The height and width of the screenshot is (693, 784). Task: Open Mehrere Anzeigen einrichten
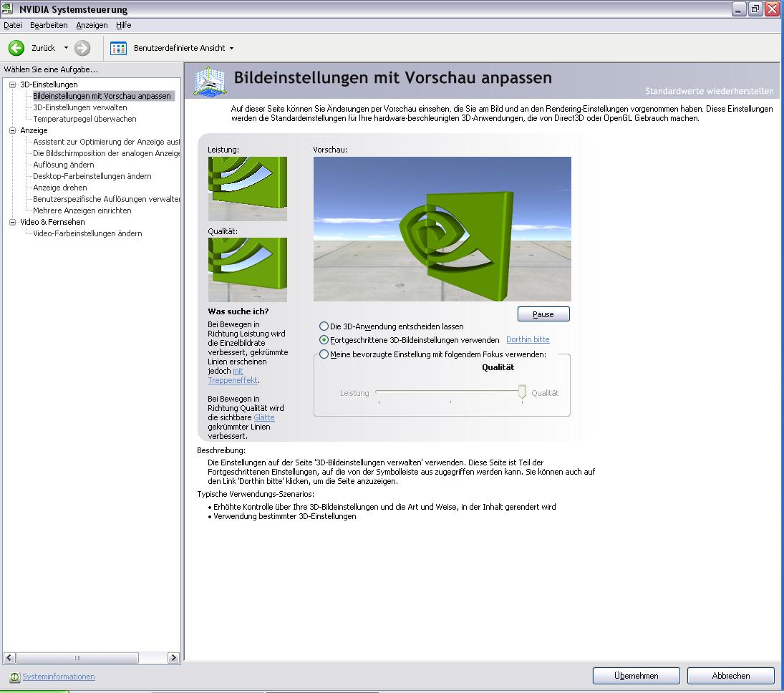(82, 211)
